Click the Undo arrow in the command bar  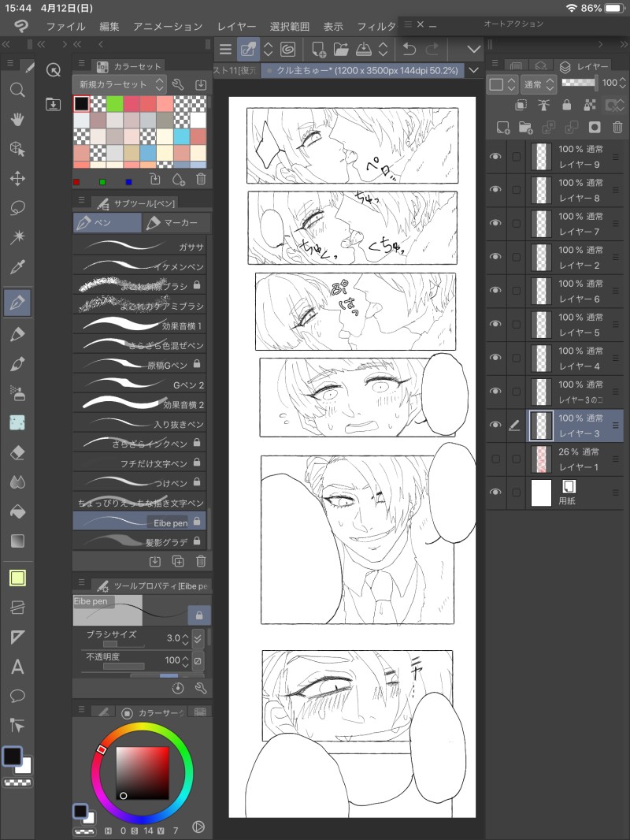coord(409,50)
